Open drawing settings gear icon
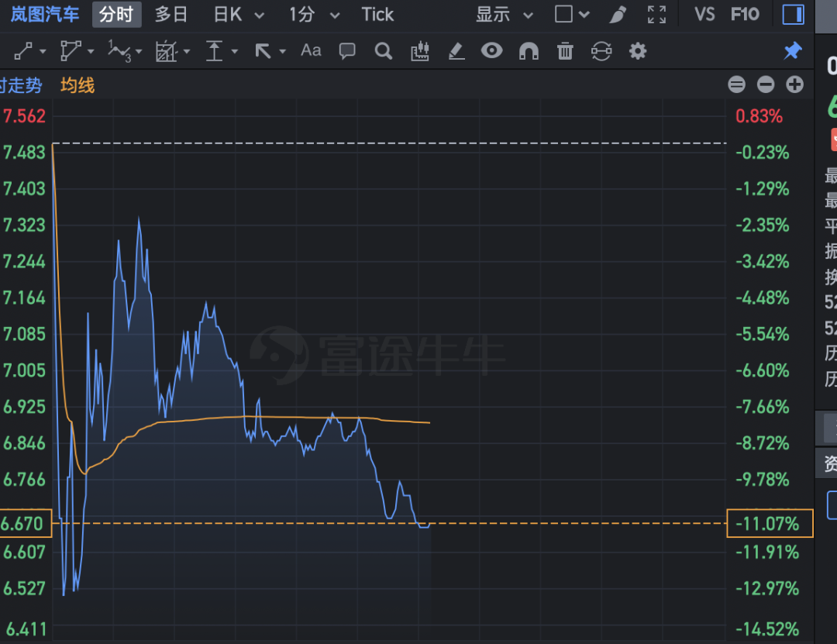Image resolution: width=837 pixels, height=644 pixels. pyautogui.click(x=638, y=51)
